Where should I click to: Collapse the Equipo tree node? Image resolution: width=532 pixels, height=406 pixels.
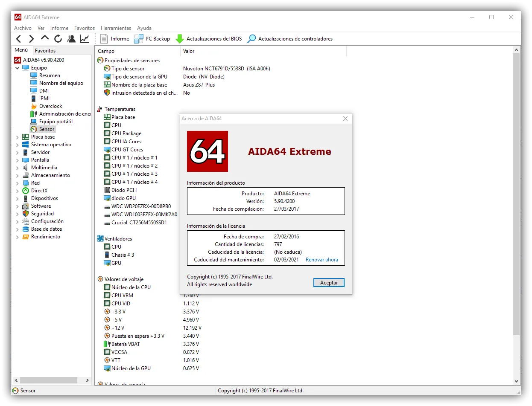18,68
